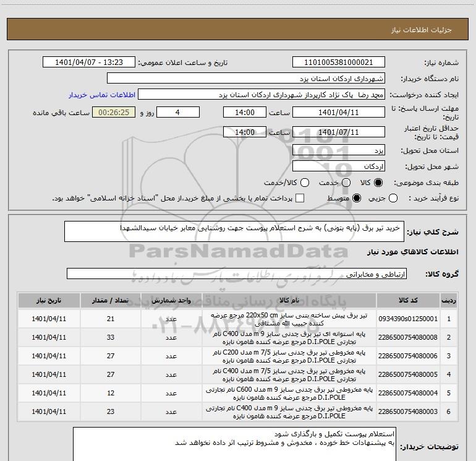
Task: Click the توضیحات خریدار text area
Action: click(x=234, y=444)
